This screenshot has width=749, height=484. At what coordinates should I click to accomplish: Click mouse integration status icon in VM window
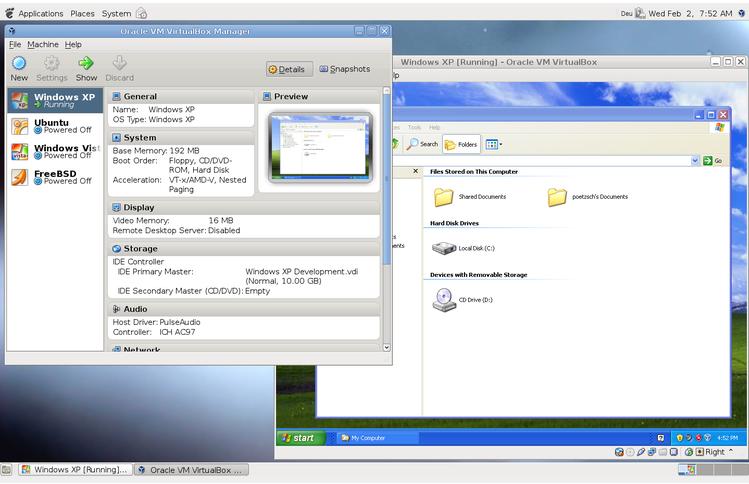(688, 452)
